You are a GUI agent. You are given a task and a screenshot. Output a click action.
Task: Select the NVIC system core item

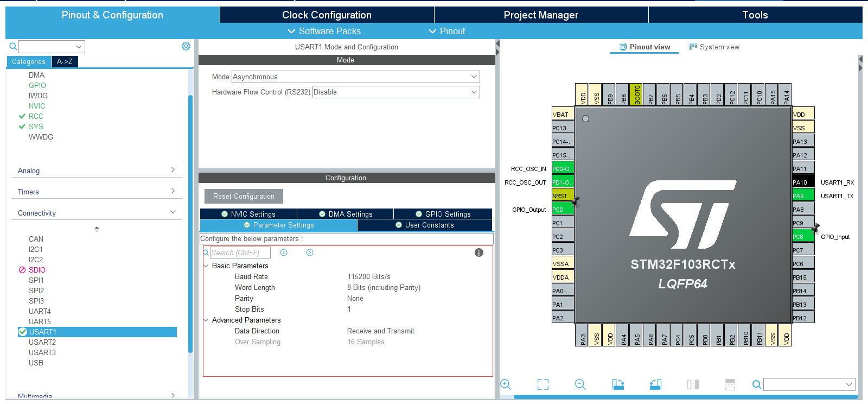click(37, 106)
